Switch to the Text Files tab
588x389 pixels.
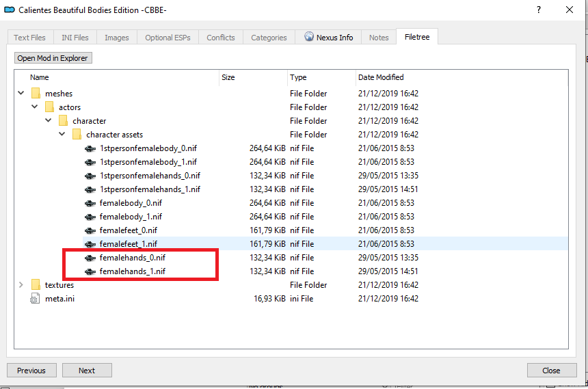tap(29, 38)
